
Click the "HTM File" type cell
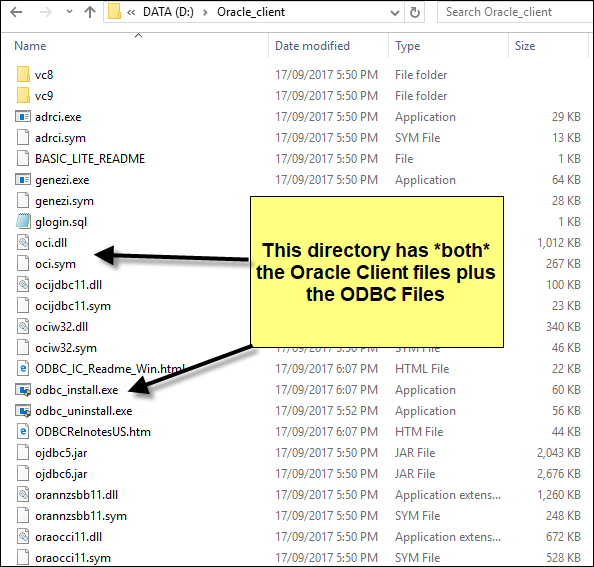click(419, 431)
